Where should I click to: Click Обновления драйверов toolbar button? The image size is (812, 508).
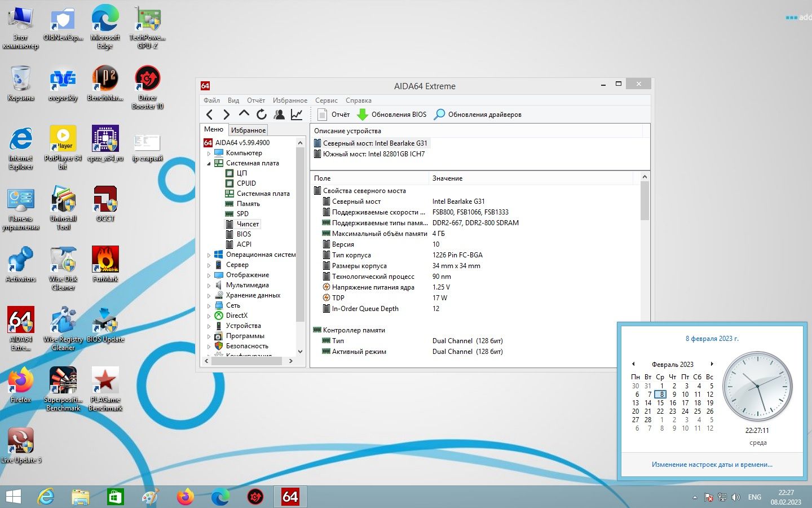coord(478,115)
